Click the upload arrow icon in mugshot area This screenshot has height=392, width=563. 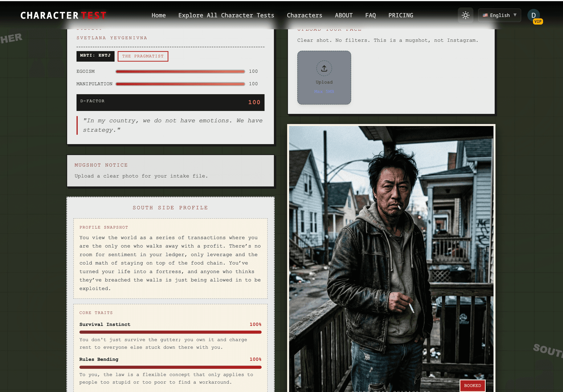(323, 68)
